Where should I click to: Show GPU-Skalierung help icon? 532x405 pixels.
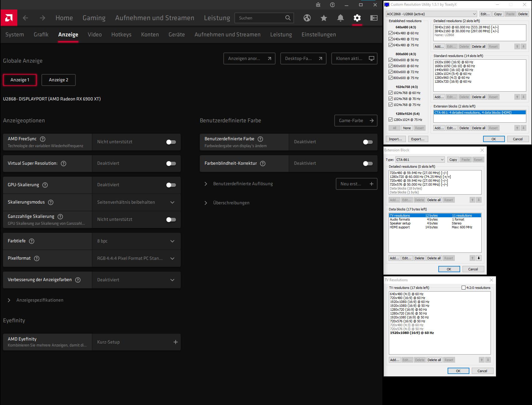point(45,185)
